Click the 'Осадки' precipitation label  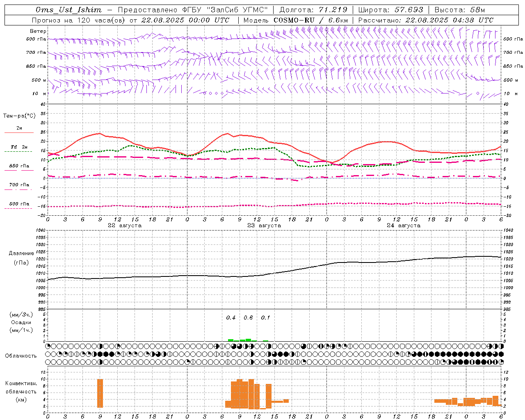[21, 322]
